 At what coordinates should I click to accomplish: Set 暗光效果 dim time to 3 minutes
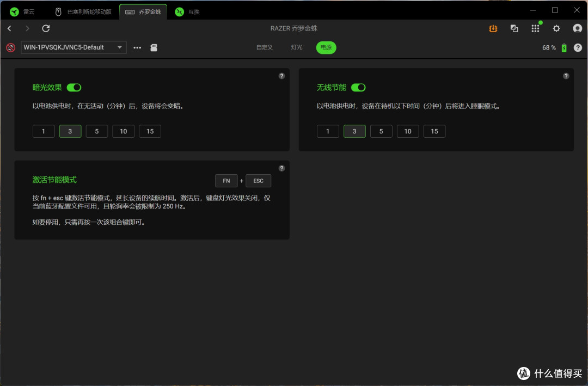click(x=70, y=131)
